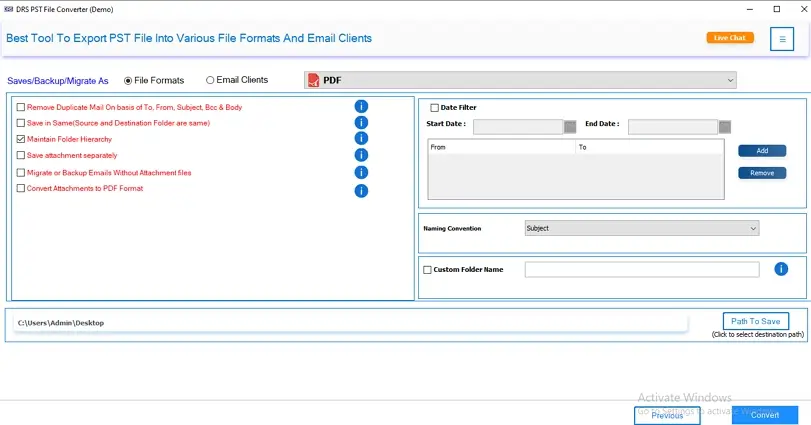Open info icon beside Custom Folder Name
This screenshot has width=811, height=425.
click(781, 269)
